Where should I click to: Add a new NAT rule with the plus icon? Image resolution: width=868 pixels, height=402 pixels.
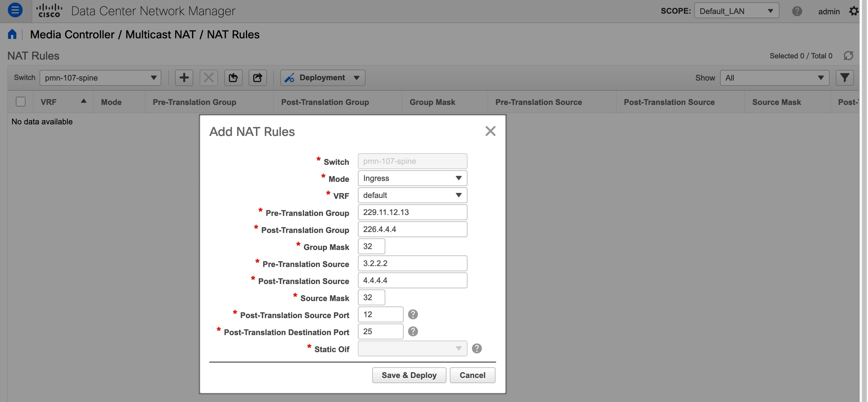[184, 78]
